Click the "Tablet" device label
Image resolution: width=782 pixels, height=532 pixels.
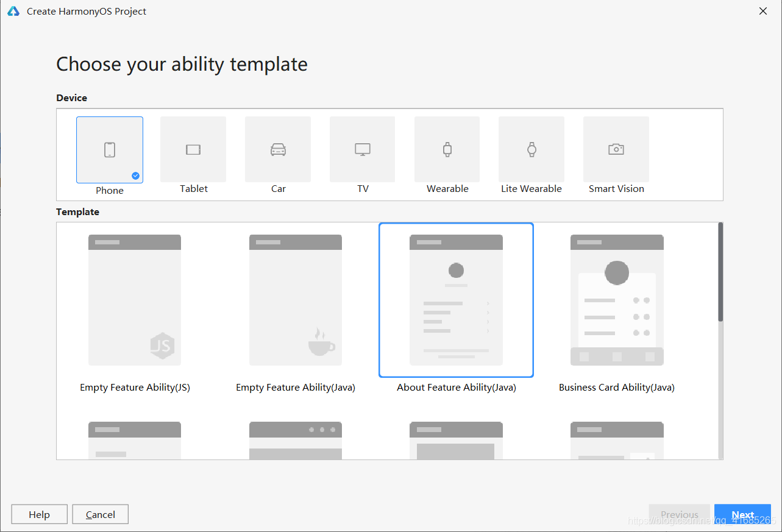pyautogui.click(x=194, y=189)
